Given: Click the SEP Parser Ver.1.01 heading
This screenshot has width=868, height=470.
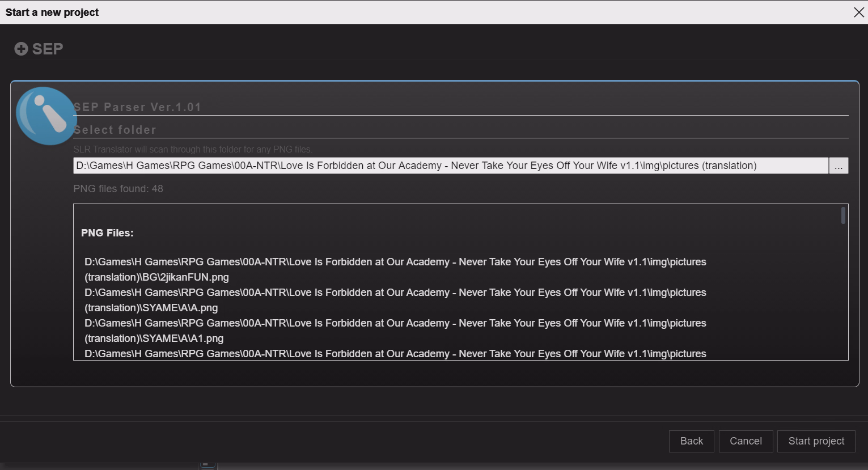Looking at the screenshot, I should (137, 107).
